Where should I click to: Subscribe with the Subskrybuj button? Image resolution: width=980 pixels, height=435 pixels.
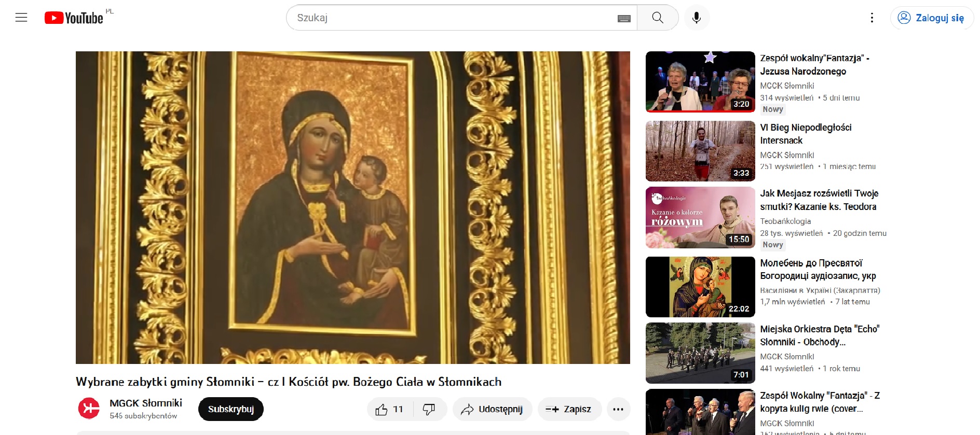coord(230,409)
